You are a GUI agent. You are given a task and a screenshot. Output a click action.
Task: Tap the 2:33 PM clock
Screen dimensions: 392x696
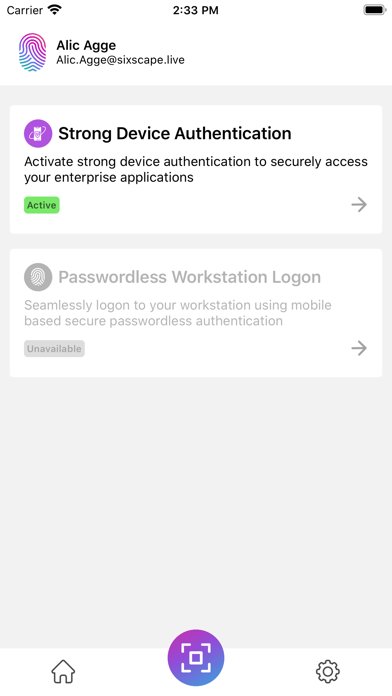click(196, 10)
